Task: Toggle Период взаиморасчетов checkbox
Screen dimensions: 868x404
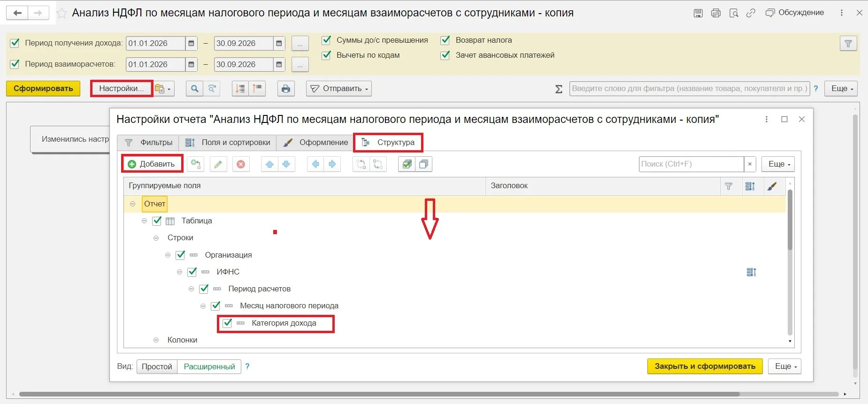Action: tap(15, 64)
